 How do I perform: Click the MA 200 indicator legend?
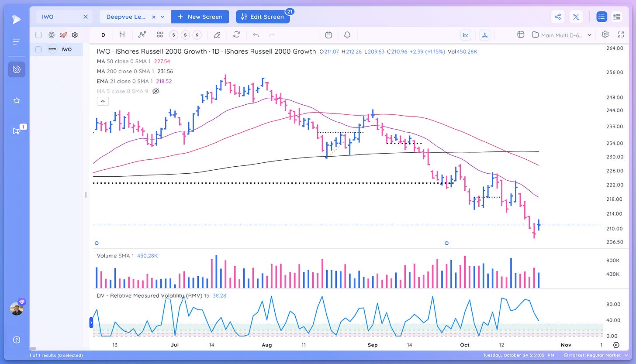click(x=135, y=71)
